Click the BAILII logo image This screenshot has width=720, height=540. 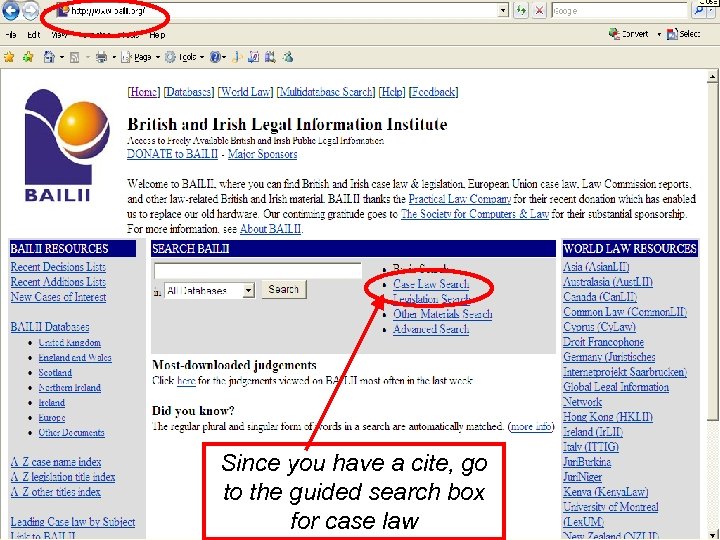click(67, 146)
